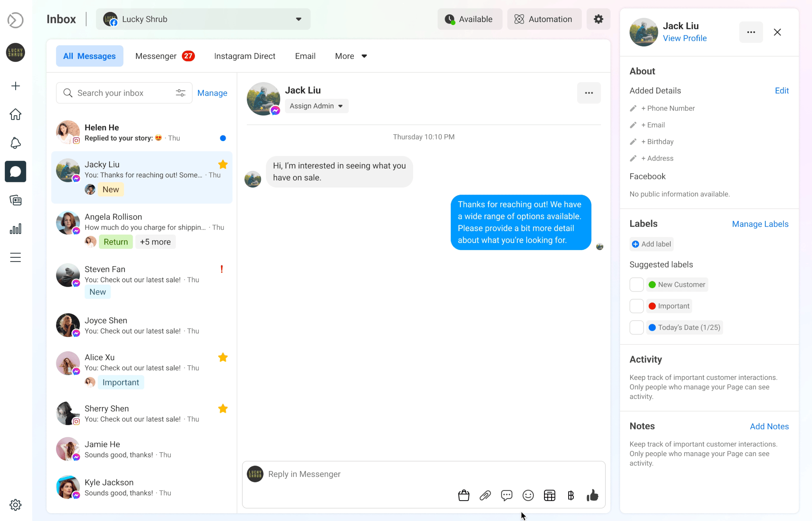The image size is (812, 521).
Task: Open the shopping bag products icon
Action: pos(463,495)
